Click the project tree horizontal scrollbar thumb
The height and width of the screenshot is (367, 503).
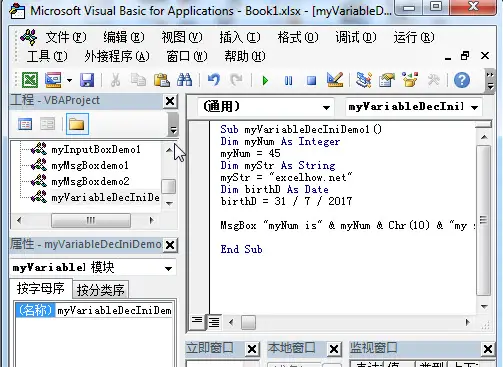tap(91, 220)
